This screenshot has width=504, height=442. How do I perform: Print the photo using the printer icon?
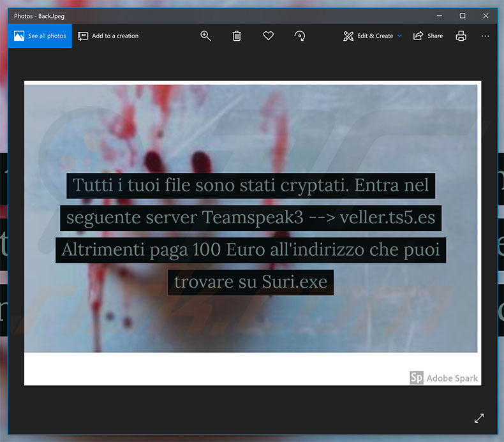click(x=461, y=36)
